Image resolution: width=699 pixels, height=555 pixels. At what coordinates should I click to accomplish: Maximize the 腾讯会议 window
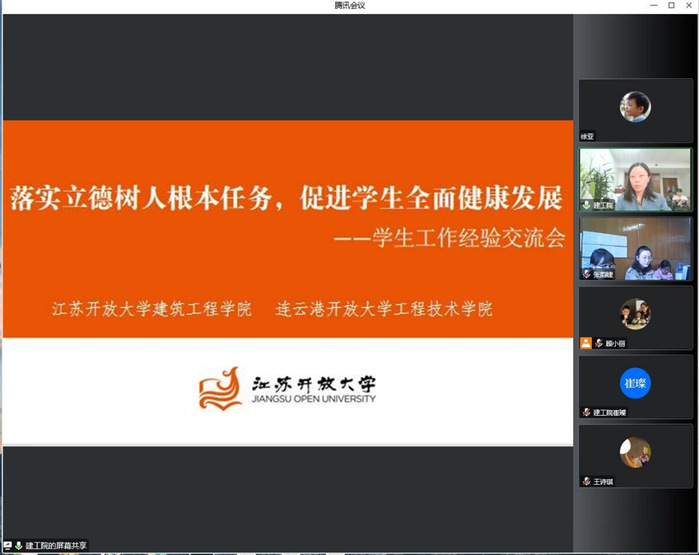click(x=671, y=5)
